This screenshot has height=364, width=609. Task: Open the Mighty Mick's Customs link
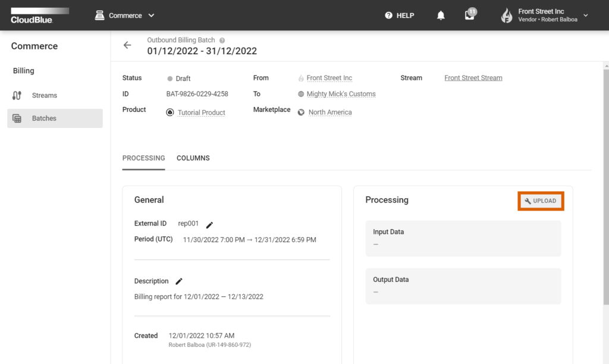pyautogui.click(x=341, y=94)
